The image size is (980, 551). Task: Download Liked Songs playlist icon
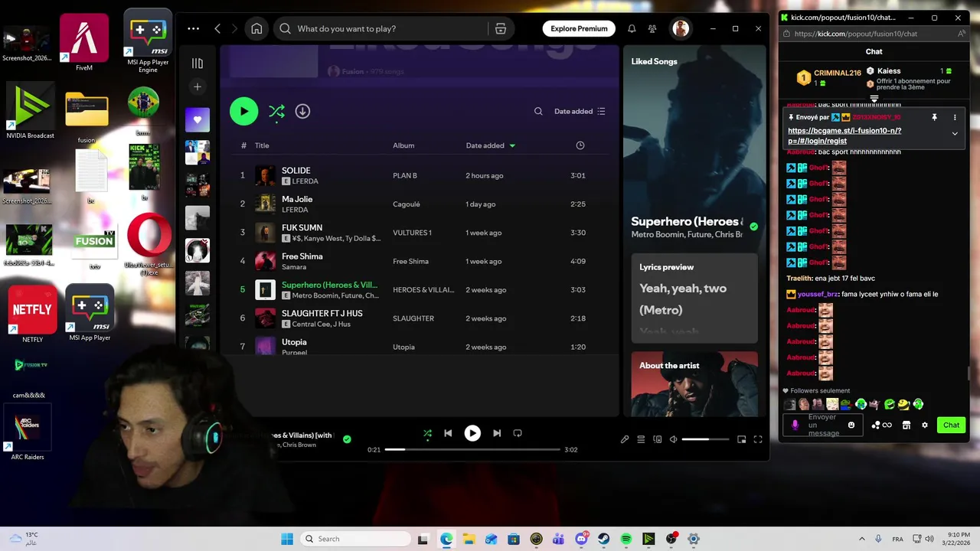[302, 112]
